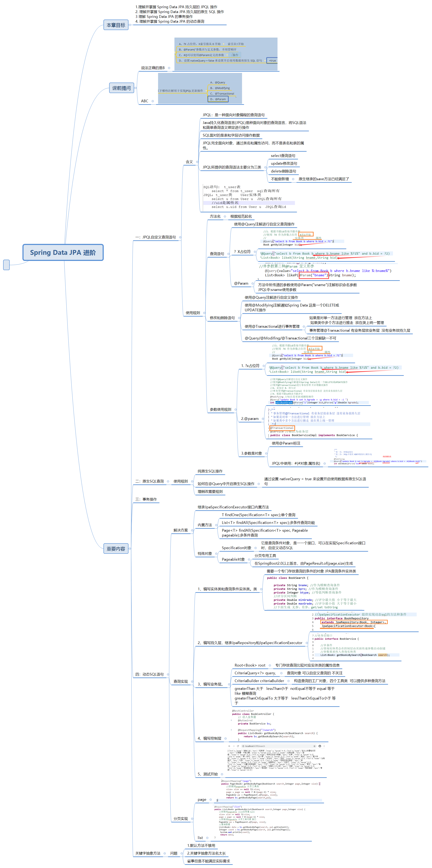Toggle collapse circle beside 含义 node
This screenshot has width=432, height=868.
[197, 162]
